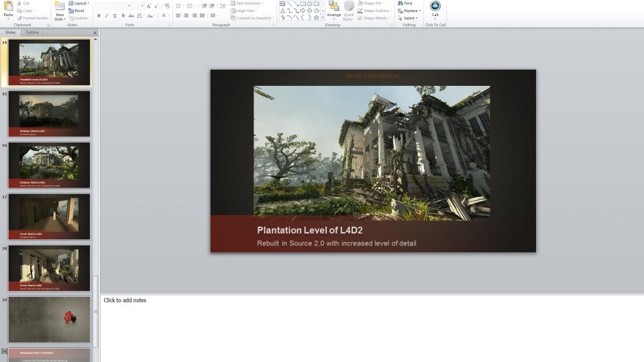This screenshot has height=362, width=644.
Task: Open the character spacing menu
Action: [140, 15]
